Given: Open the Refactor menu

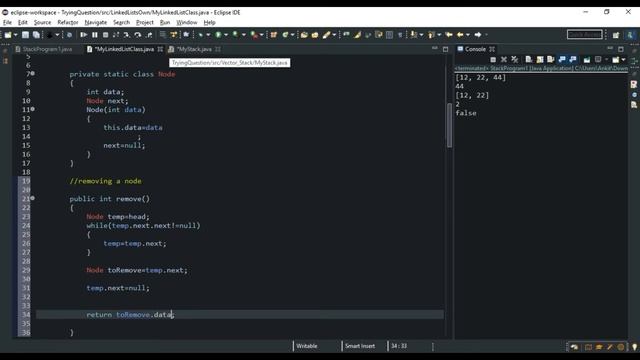Looking at the screenshot, I should [x=68, y=22].
